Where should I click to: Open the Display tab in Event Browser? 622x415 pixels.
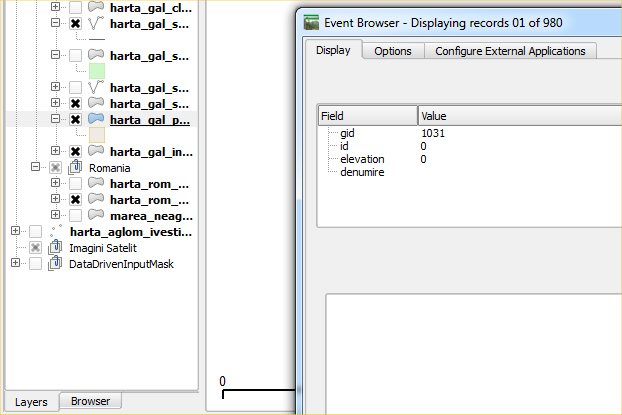(333, 50)
